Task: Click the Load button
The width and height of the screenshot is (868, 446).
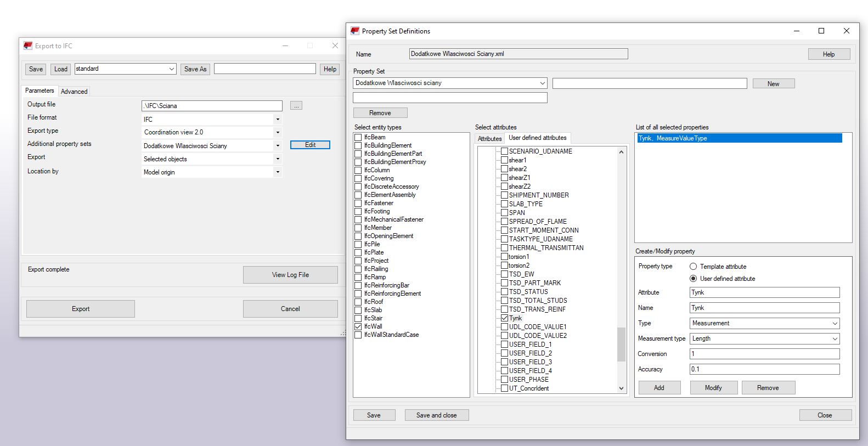Action: [61, 69]
